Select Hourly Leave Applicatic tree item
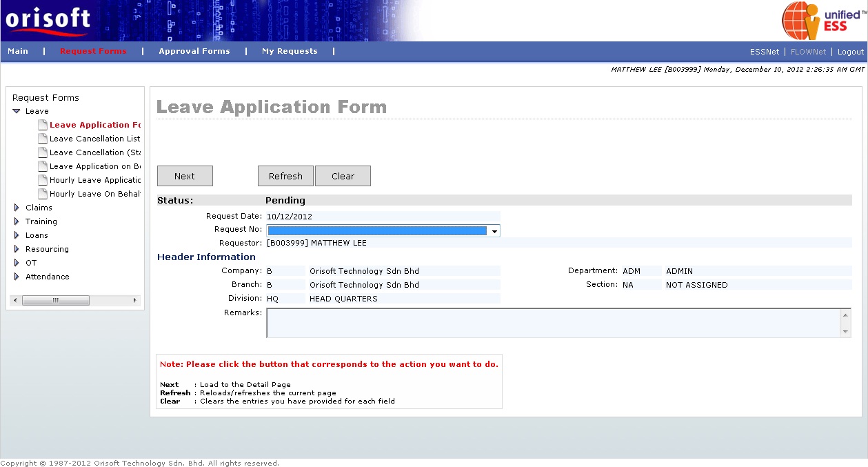 [x=95, y=180]
